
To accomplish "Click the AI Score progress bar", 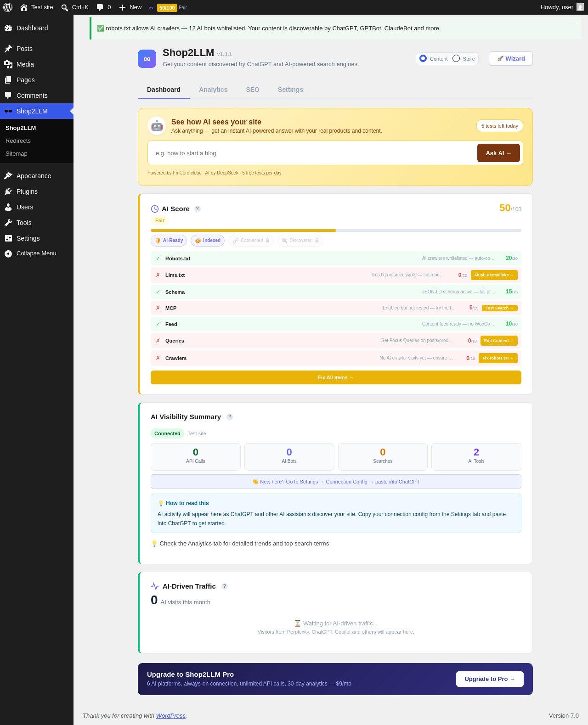I will coord(336,230).
